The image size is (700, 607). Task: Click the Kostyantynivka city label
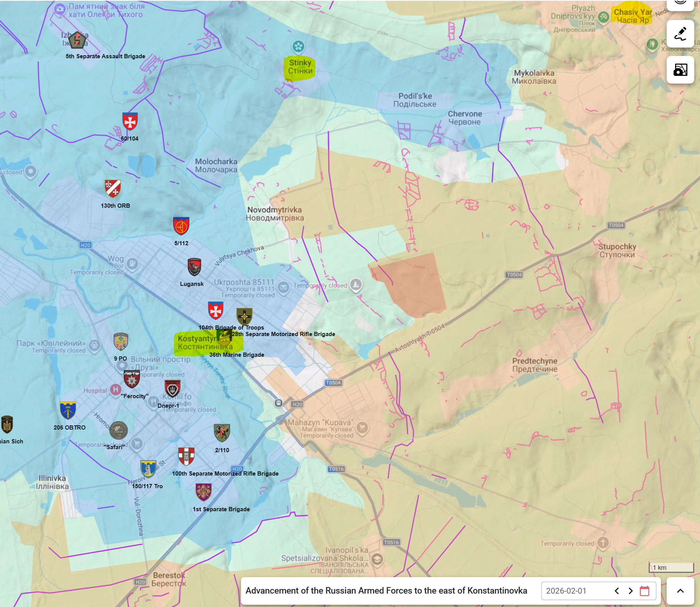(x=205, y=343)
